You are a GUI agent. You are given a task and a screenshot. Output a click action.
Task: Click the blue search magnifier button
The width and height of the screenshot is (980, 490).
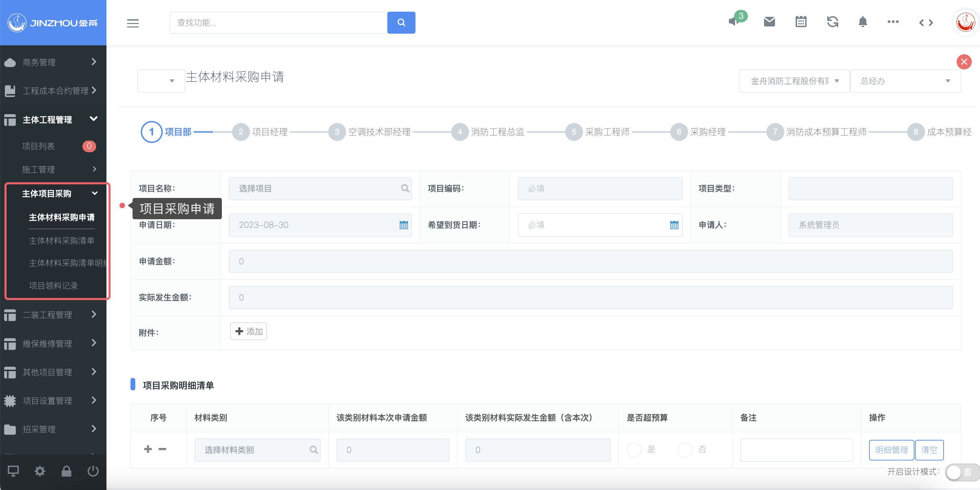tap(401, 23)
